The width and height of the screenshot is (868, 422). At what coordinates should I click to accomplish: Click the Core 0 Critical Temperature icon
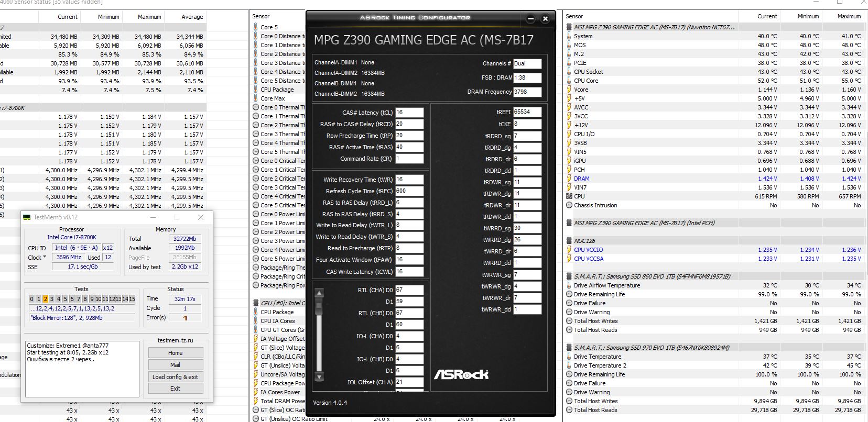click(x=256, y=161)
